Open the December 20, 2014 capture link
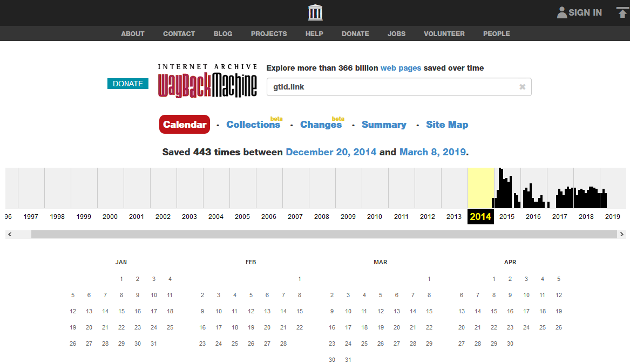 pyautogui.click(x=331, y=152)
